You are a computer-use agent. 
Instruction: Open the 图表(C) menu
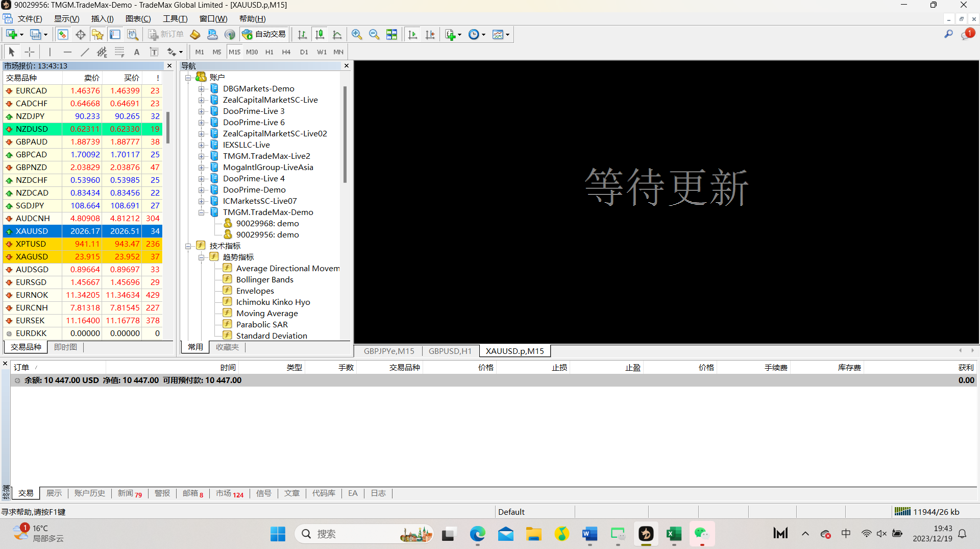[x=138, y=19]
